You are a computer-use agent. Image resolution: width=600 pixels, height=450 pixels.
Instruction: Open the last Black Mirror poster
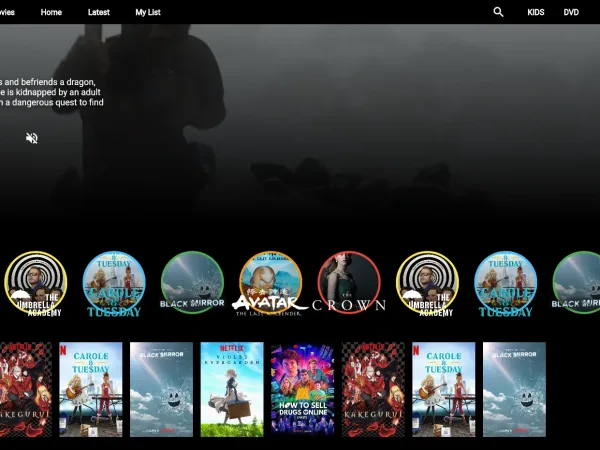pos(514,390)
